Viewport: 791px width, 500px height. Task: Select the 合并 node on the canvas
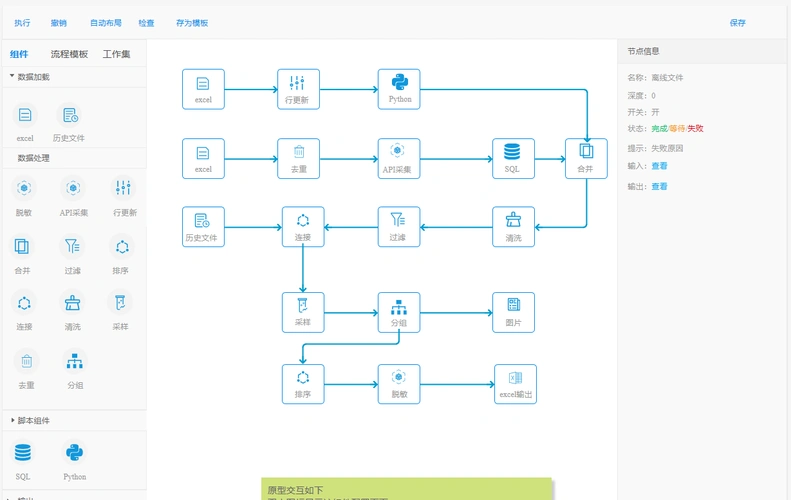(585, 159)
